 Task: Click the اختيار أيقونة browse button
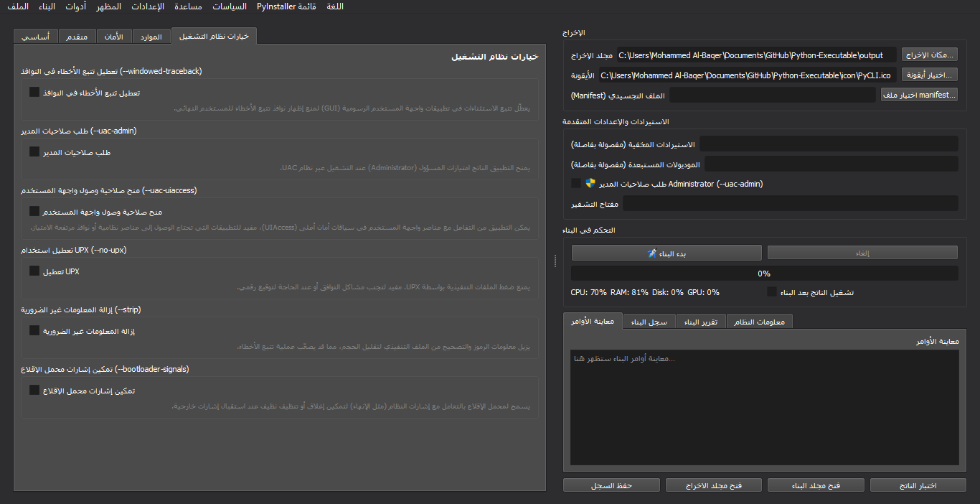pyautogui.click(x=929, y=75)
